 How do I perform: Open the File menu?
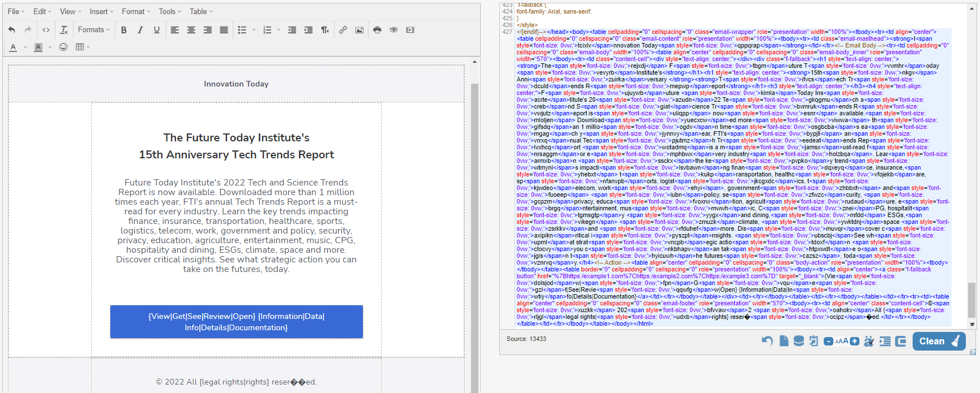pyautogui.click(x=16, y=11)
